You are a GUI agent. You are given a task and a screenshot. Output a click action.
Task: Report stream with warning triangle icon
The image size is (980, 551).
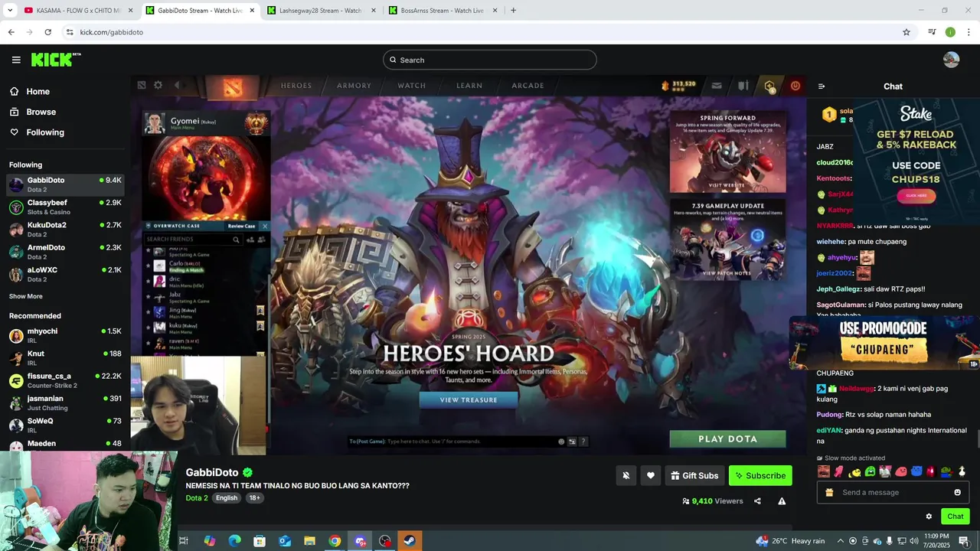tap(782, 501)
